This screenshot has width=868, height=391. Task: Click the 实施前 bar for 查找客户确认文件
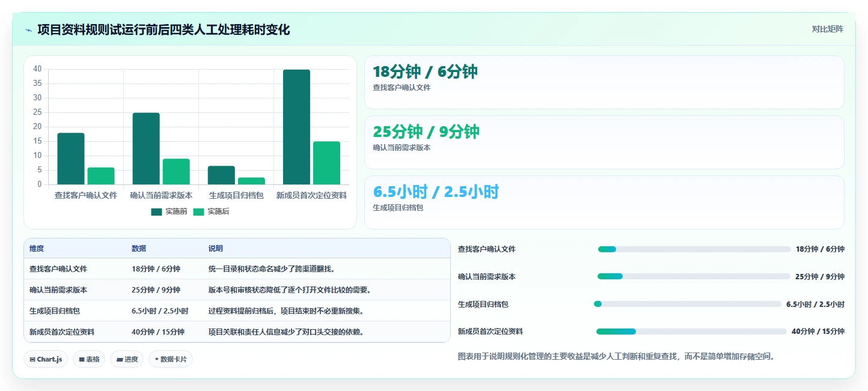pos(71,159)
